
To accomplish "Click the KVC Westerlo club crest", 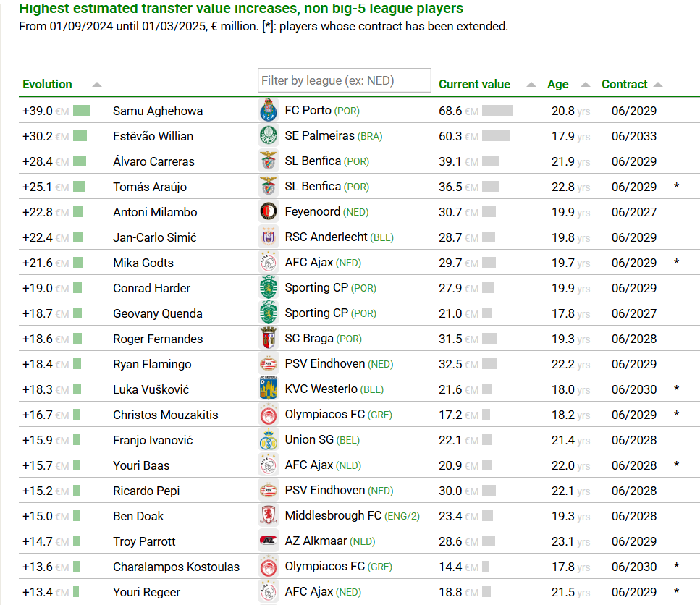I will pos(269,389).
